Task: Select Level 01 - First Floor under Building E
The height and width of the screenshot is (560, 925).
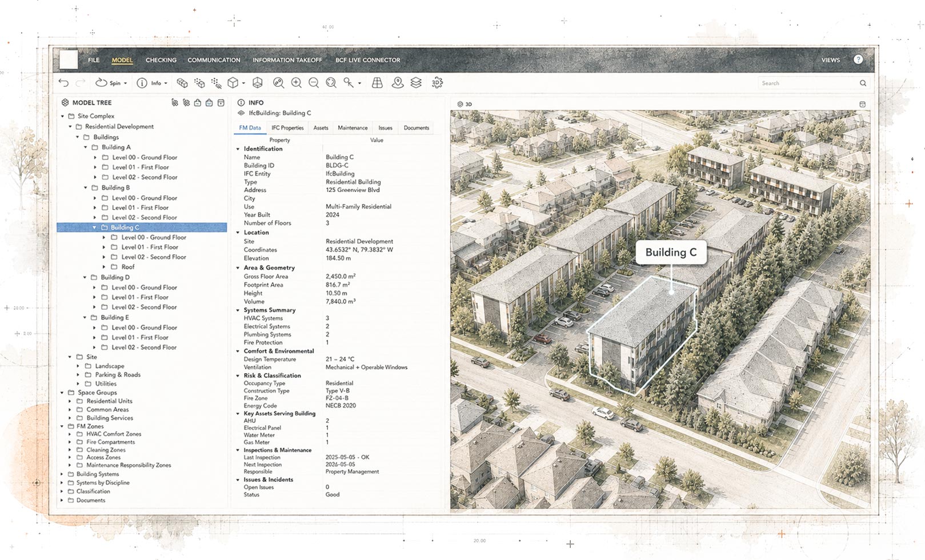Action: click(140, 338)
